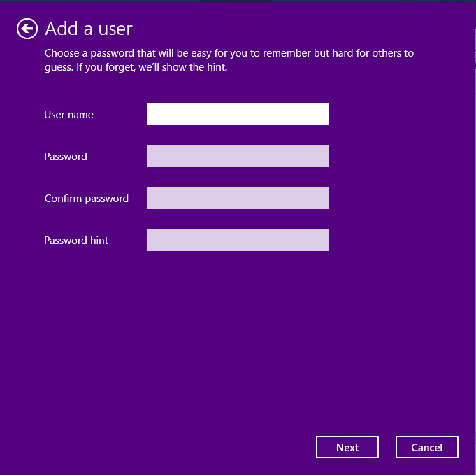This screenshot has width=476, height=475.
Task: Place the cursor in the white User name input
Action: 238,114
